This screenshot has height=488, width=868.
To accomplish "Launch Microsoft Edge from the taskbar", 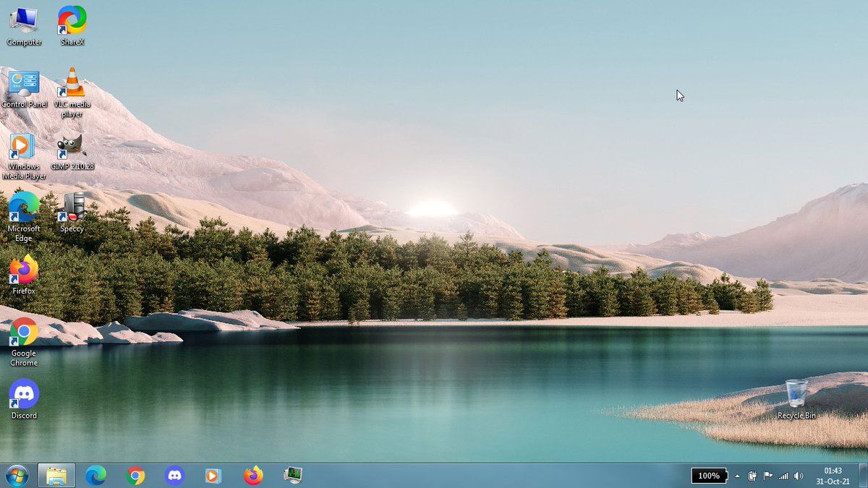I will 95,475.
